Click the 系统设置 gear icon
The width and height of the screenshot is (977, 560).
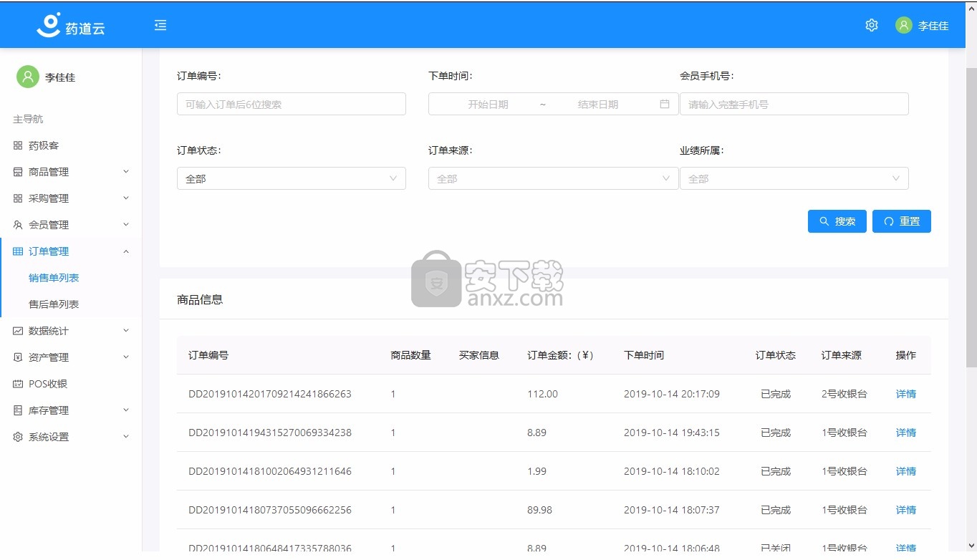coord(18,437)
